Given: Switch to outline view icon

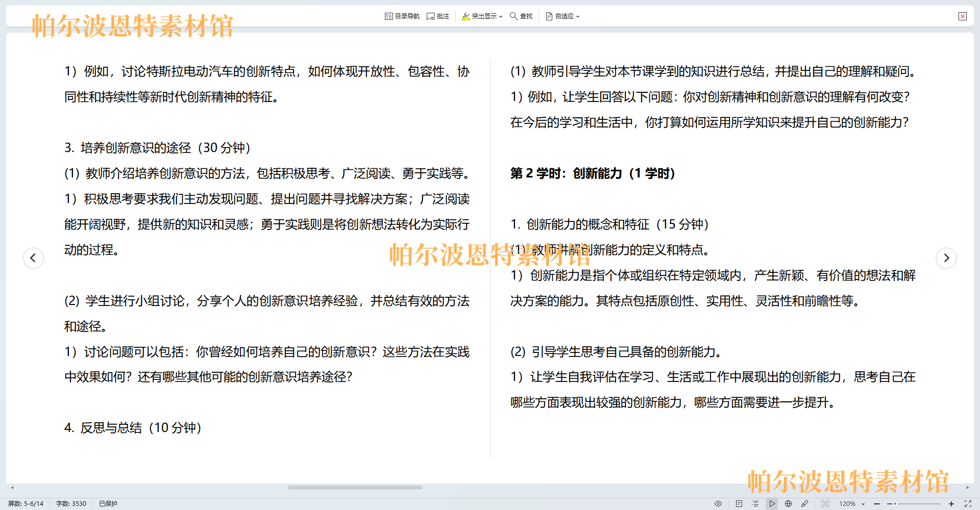Looking at the screenshot, I should tap(755, 503).
